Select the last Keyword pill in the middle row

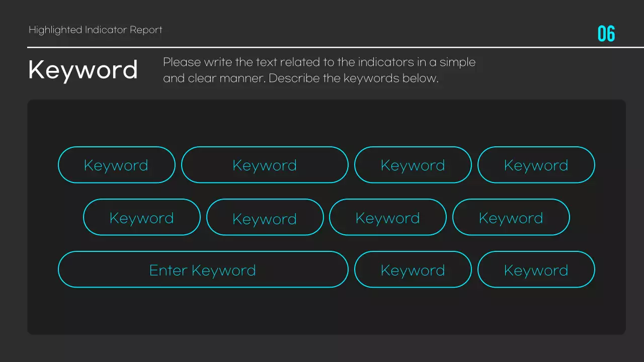point(511,217)
